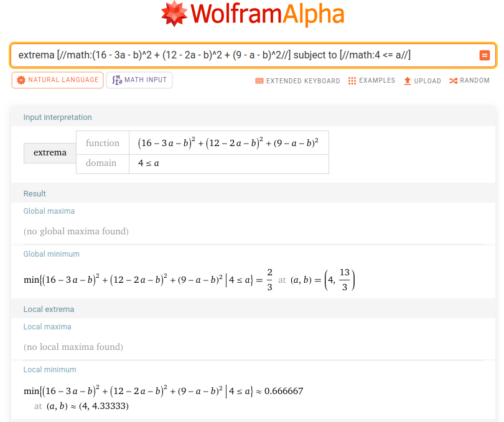Click the Input interpretation heading
The height and width of the screenshot is (422, 504).
pos(57,117)
